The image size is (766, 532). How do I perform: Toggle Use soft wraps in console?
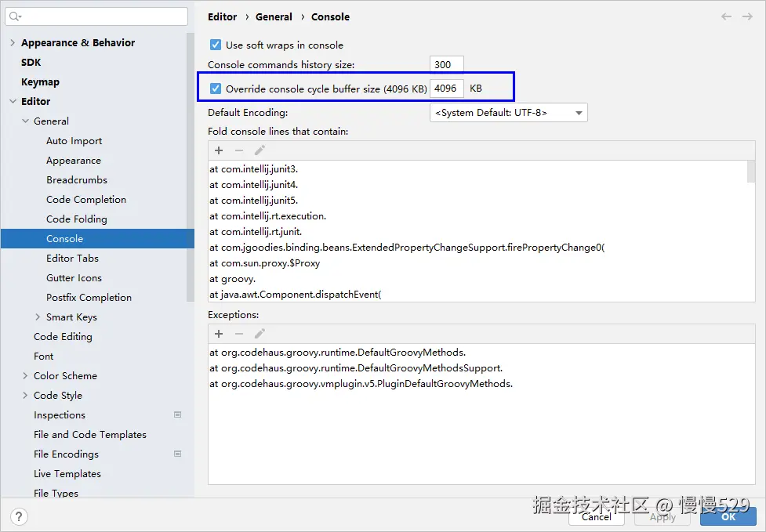216,45
